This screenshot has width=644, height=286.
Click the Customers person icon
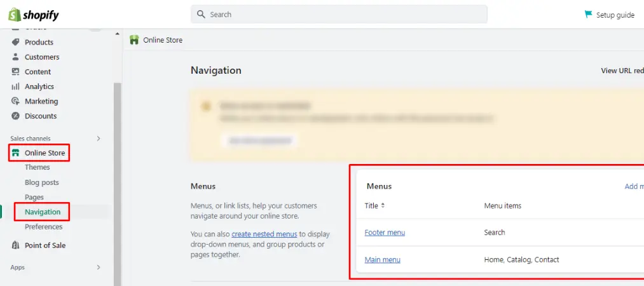click(x=16, y=57)
